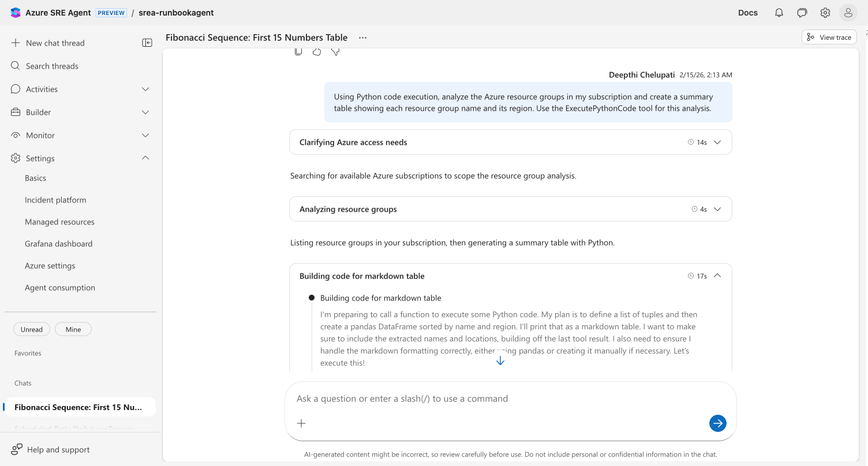868x466 pixels.
Task: Give a thumbs up to the response
Action: (317, 51)
